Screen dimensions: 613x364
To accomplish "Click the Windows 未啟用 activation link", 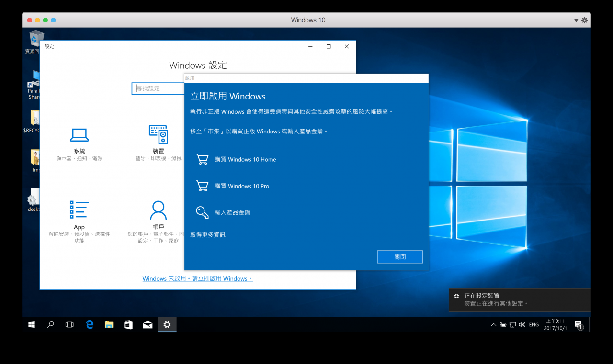I will point(198,279).
